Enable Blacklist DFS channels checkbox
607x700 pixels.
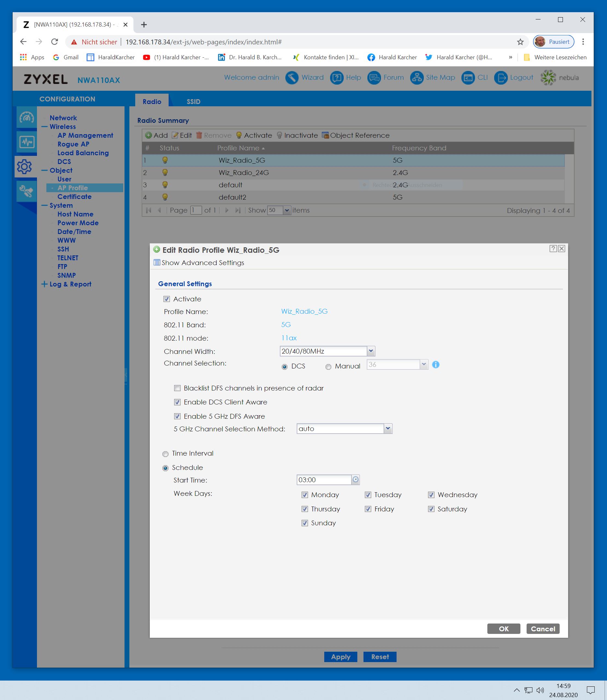point(177,388)
